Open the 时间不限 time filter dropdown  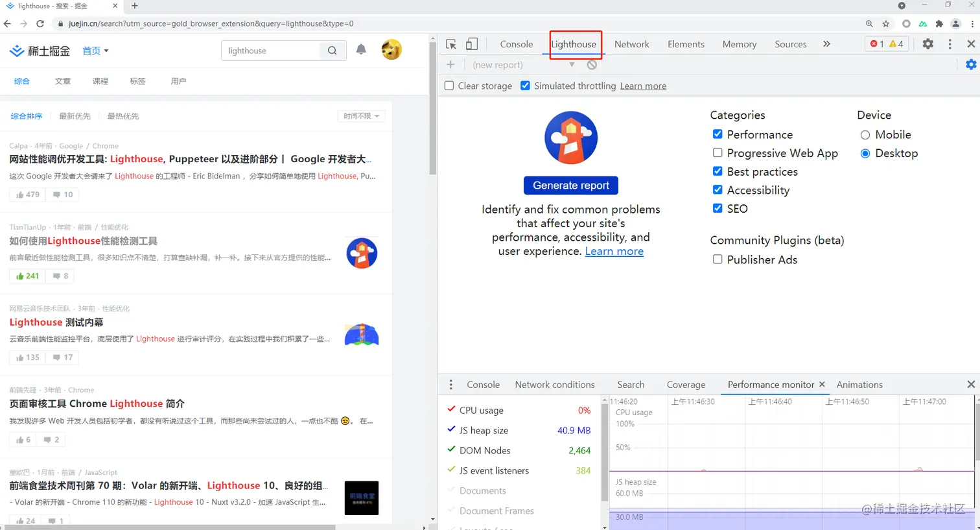pyautogui.click(x=361, y=116)
